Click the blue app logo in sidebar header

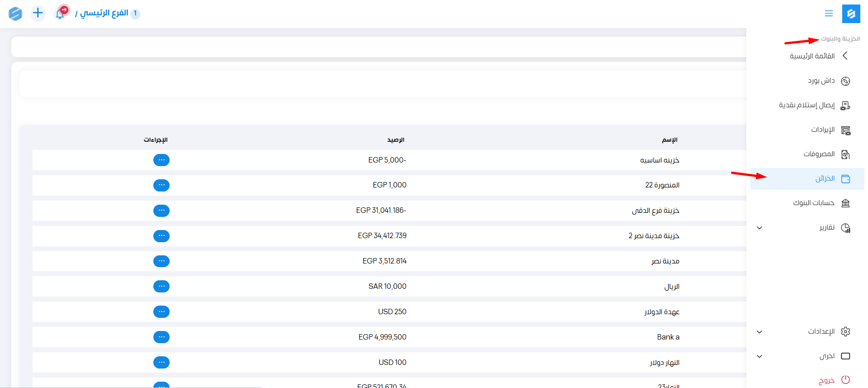click(x=851, y=14)
